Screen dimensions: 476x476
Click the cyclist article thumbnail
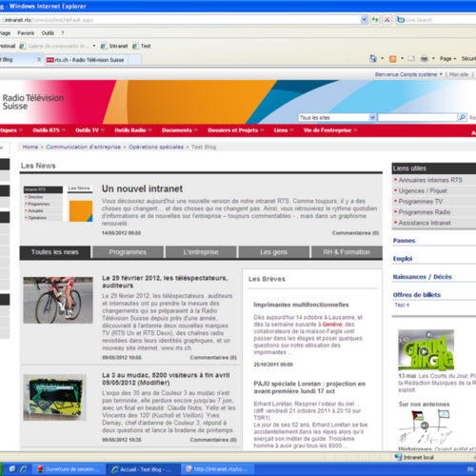point(58,300)
